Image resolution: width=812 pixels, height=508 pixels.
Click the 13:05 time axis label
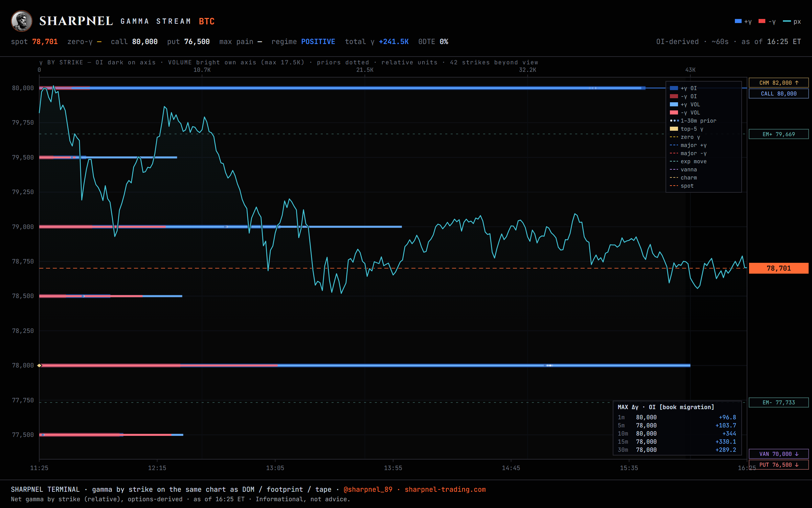tap(275, 468)
